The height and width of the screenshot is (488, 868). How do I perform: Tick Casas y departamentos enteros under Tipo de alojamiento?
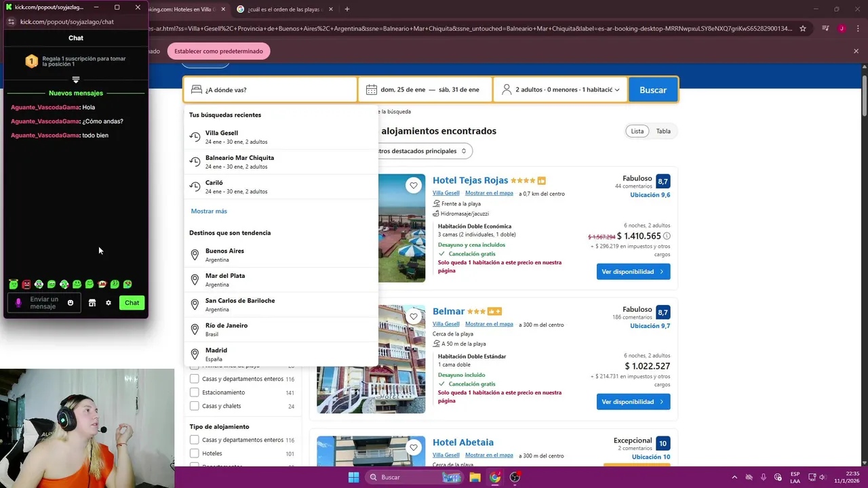195,440
